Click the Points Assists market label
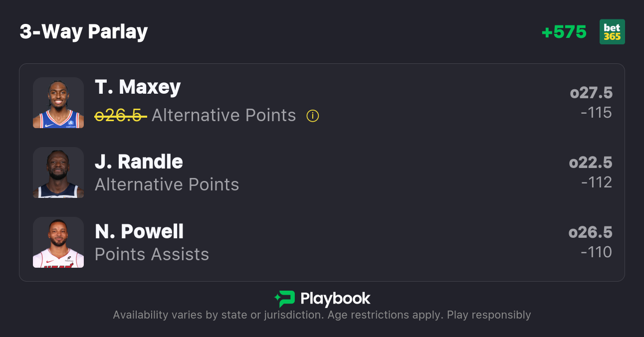Screen dimensions: 644x337 click(x=152, y=254)
